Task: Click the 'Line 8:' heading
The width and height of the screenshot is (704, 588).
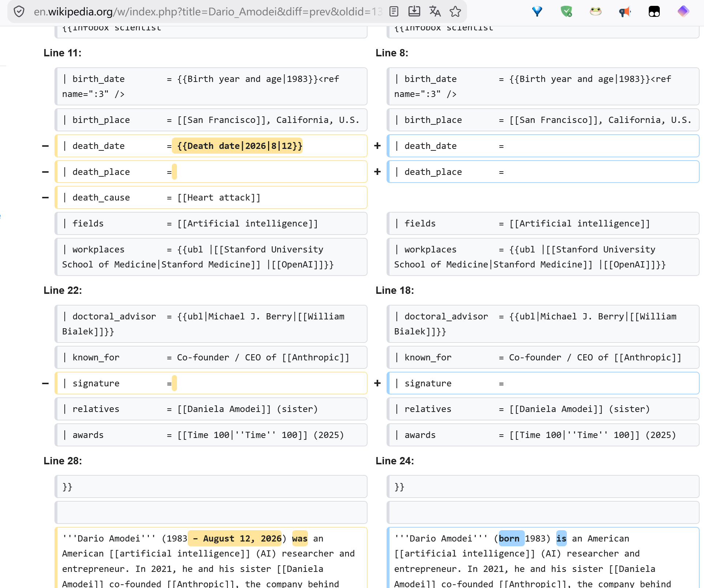Action: [x=392, y=53]
